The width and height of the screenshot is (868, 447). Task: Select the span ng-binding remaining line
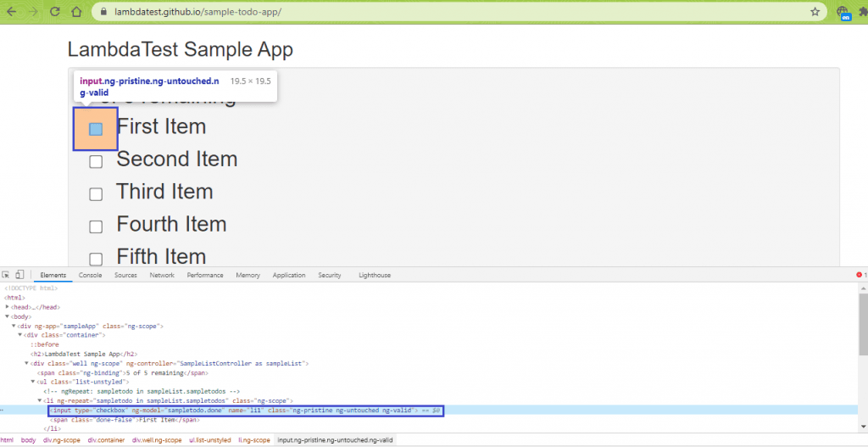click(x=123, y=372)
